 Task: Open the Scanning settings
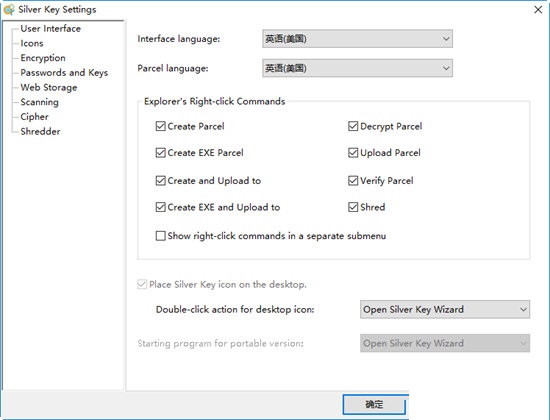click(40, 102)
